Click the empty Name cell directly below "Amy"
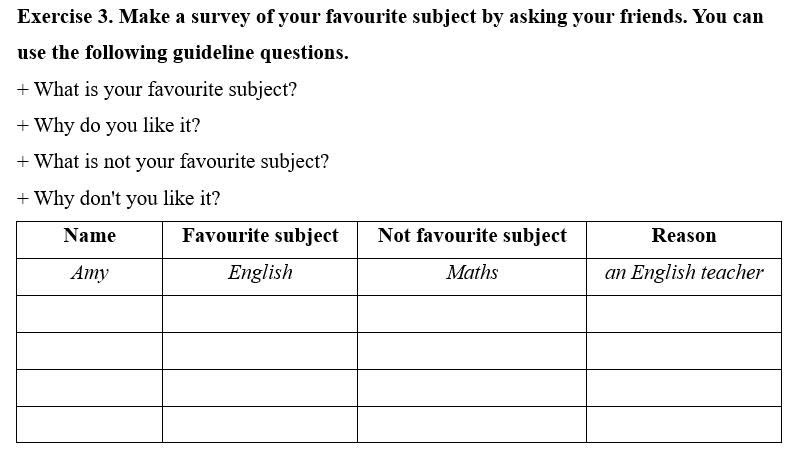This screenshot has height=454, width=798. 89,314
